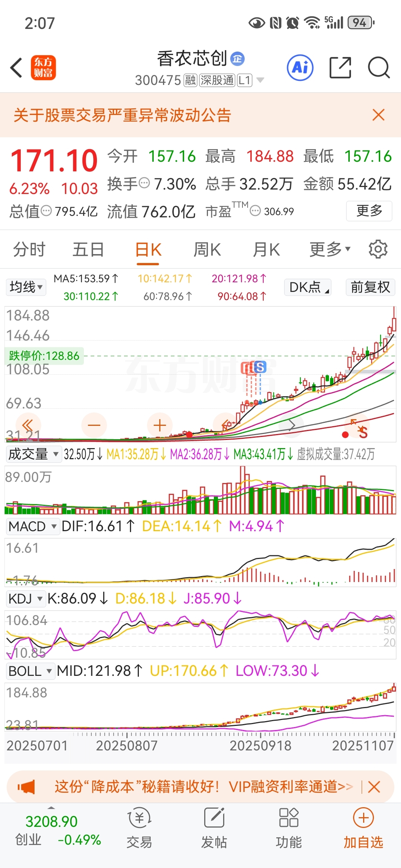Tap the 换手 info icon
The height and width of the screenshot is (868, 401).
[x=144, y=183]
